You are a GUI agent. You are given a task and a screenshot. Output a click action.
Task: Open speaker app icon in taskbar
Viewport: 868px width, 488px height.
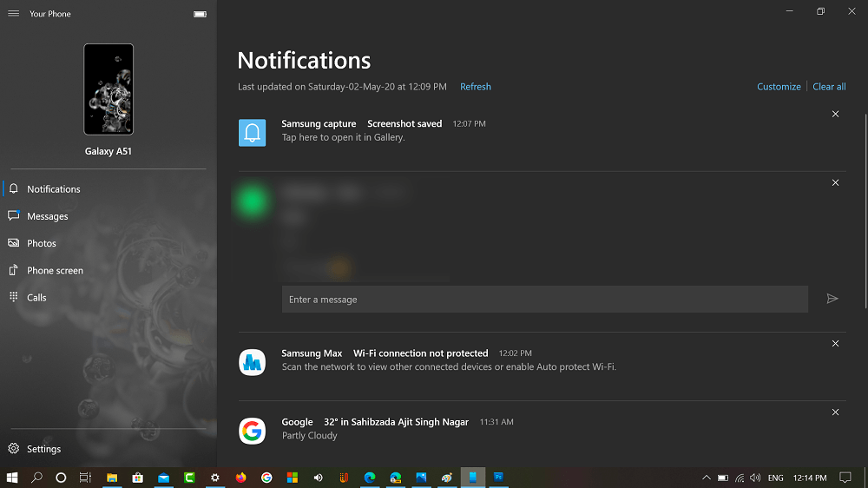pos(318,478)
